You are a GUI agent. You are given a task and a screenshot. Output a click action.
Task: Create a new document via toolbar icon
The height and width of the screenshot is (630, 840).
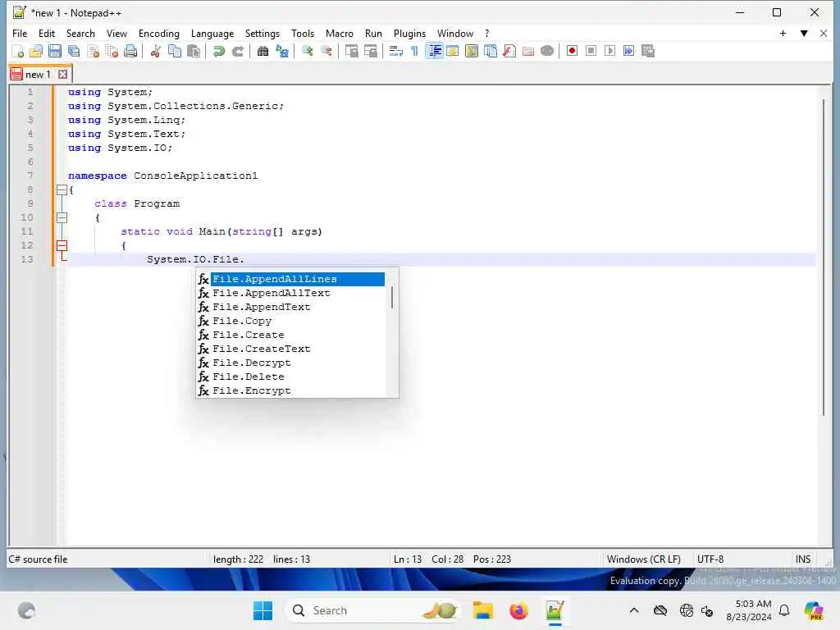coord(17,51)
